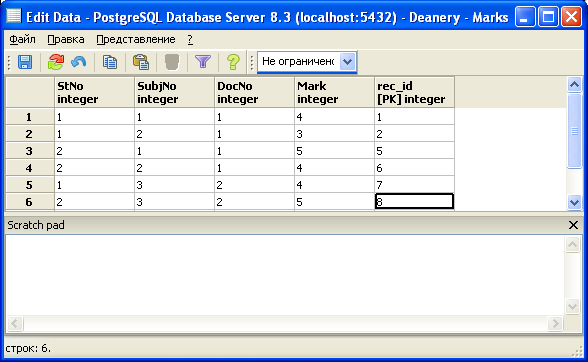Open the filter funnel icon
This screenshot has height=362, width=588.
[203, 62]
